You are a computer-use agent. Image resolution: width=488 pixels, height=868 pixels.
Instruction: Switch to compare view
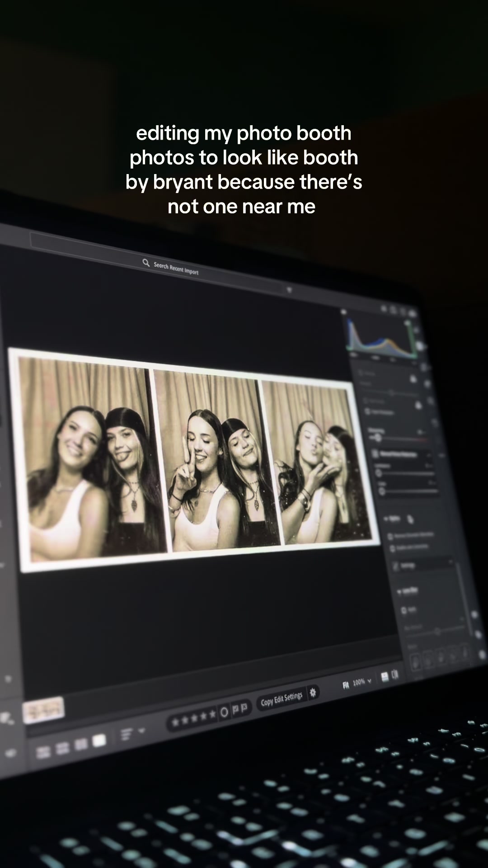tap(81, 745)
